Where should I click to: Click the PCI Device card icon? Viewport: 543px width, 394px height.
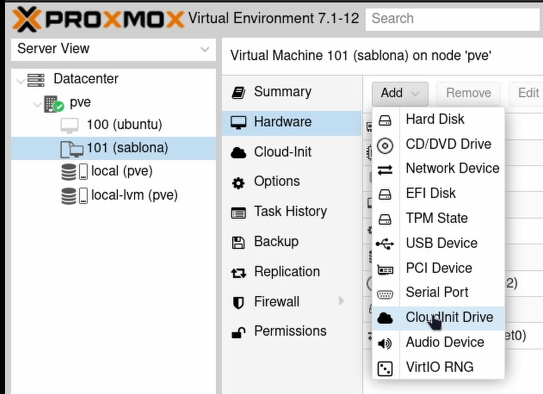point(385,269)
